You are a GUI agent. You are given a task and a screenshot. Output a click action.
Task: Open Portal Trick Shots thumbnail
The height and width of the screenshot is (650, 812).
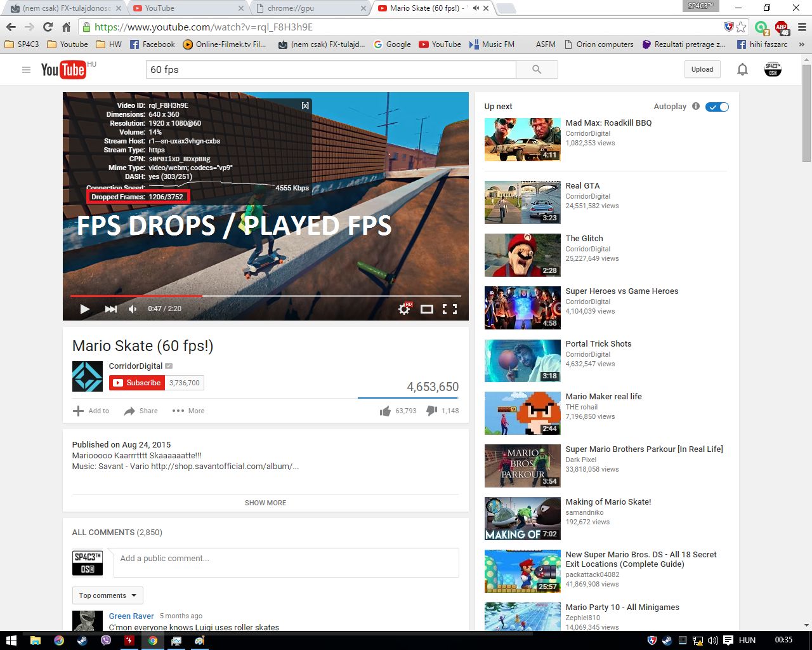click(x=523, y=361)
